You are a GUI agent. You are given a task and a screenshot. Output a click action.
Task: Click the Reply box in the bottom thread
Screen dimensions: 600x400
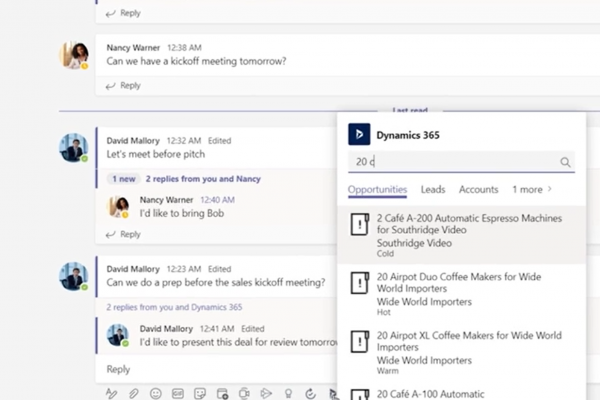[216, 369]
